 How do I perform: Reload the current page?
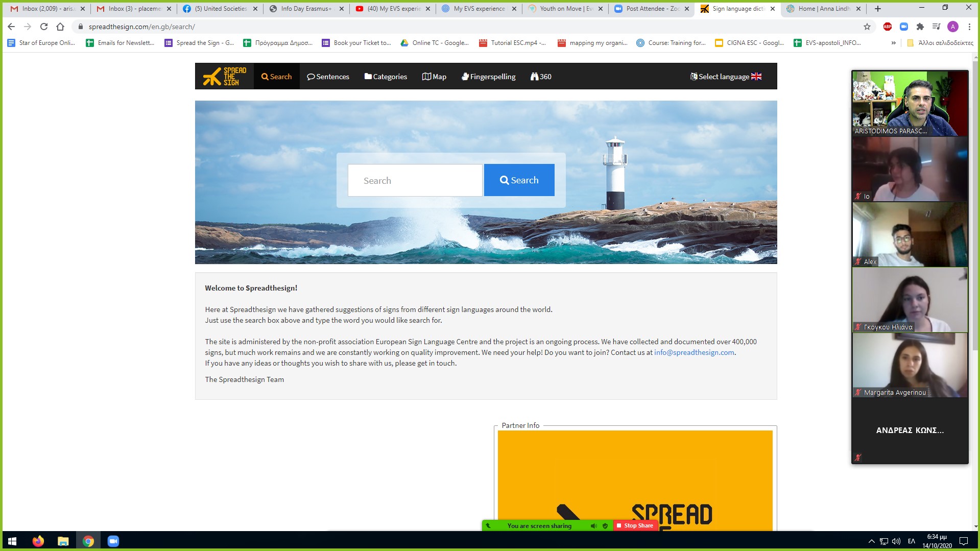[44, 27]
